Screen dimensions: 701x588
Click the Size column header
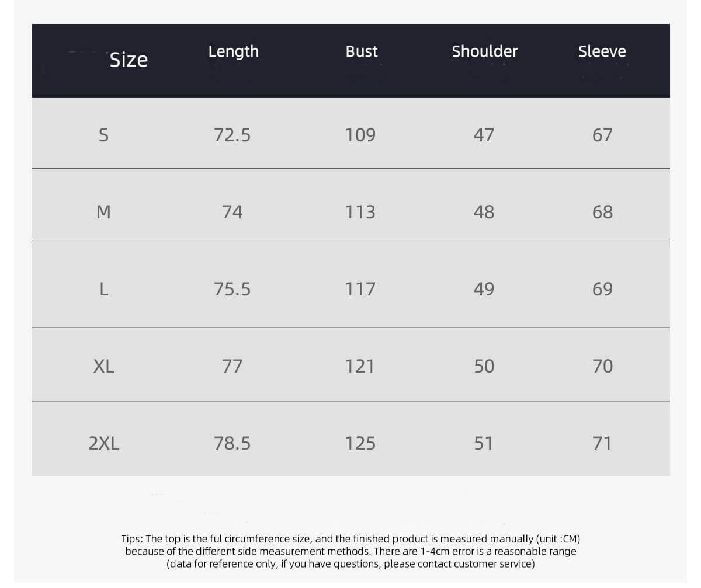coord(129,60)
